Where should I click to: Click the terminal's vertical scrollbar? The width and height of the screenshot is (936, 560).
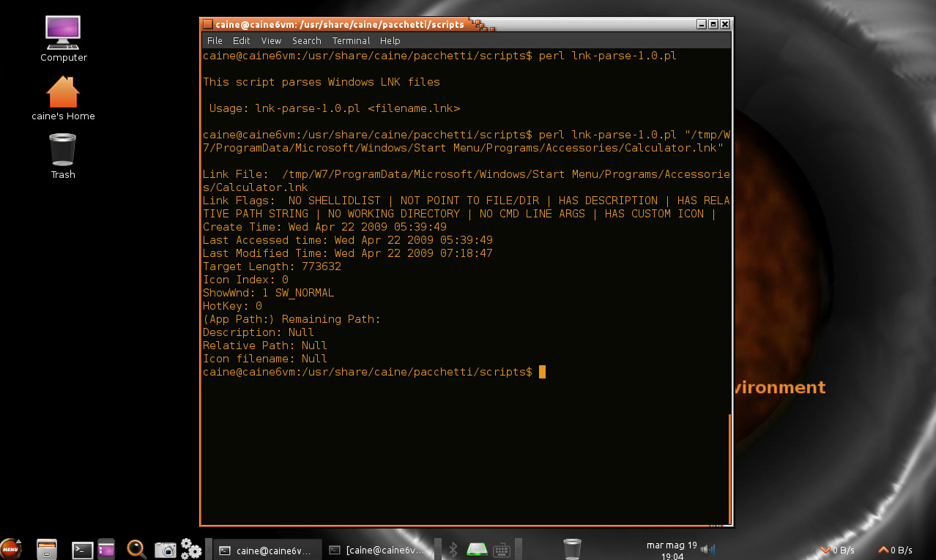729,468
